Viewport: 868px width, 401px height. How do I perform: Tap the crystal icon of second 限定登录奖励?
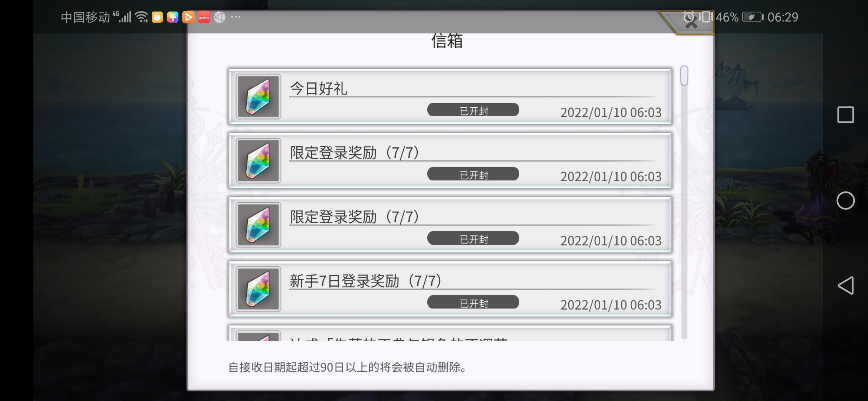click(x=258, y=225)
